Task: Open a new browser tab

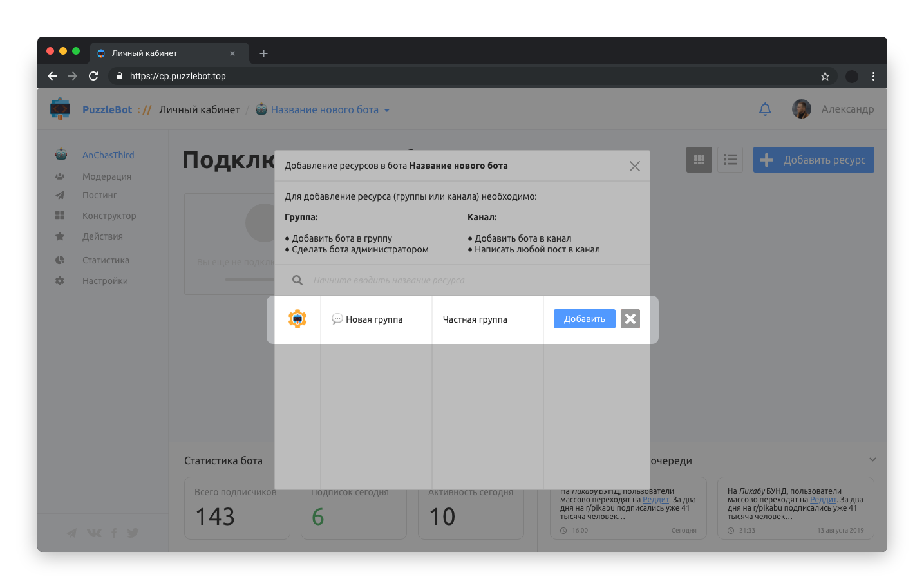Action: tap(263, 53)
